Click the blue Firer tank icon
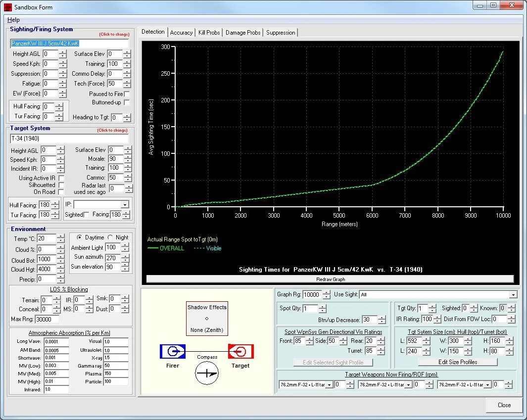 pyautogui.click(x=172, y=351)
